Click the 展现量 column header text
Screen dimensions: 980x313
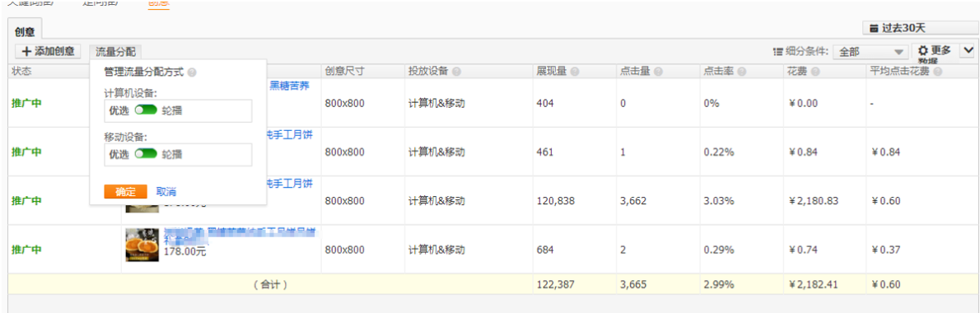tap(551, 71)
